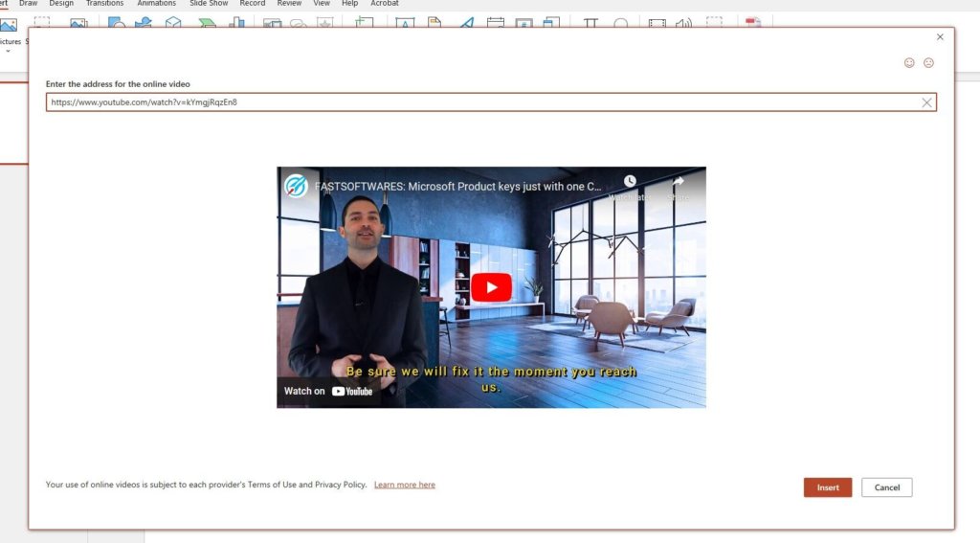
Task: Send a smile feedback face icon
Action: point(909,62)
